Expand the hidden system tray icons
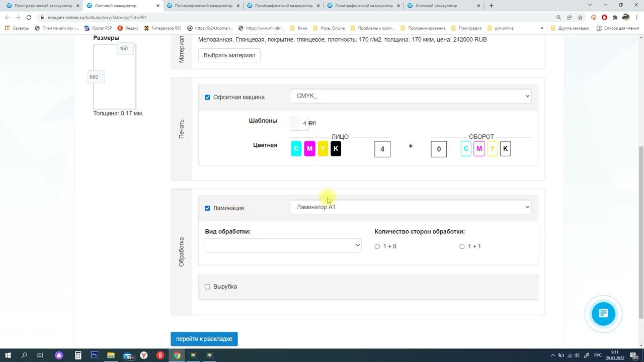644x362 pixels. pyautogui.click(x=553, y=355)
